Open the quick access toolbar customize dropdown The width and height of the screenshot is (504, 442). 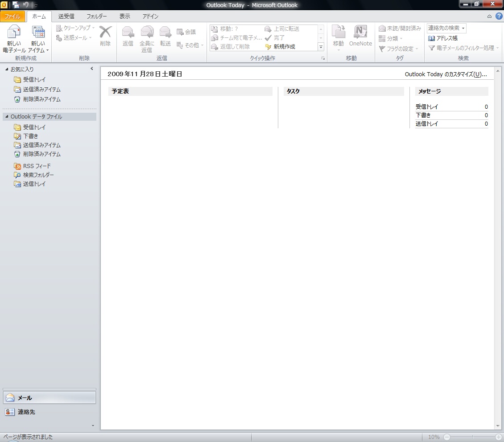36,5
